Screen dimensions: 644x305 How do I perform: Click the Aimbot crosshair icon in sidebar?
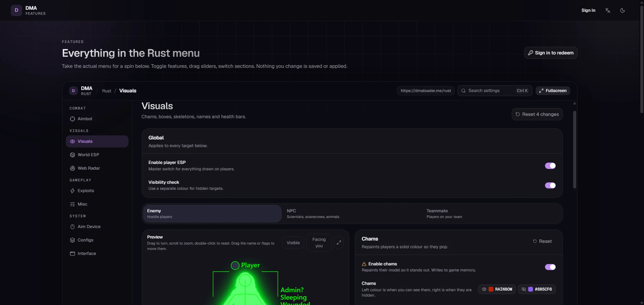tap(72, 119)
